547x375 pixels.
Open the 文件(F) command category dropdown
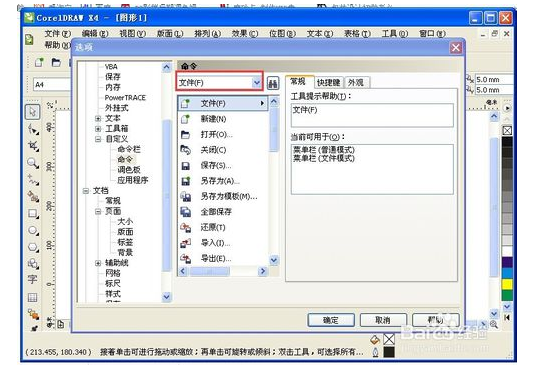(x=257, y=83)
